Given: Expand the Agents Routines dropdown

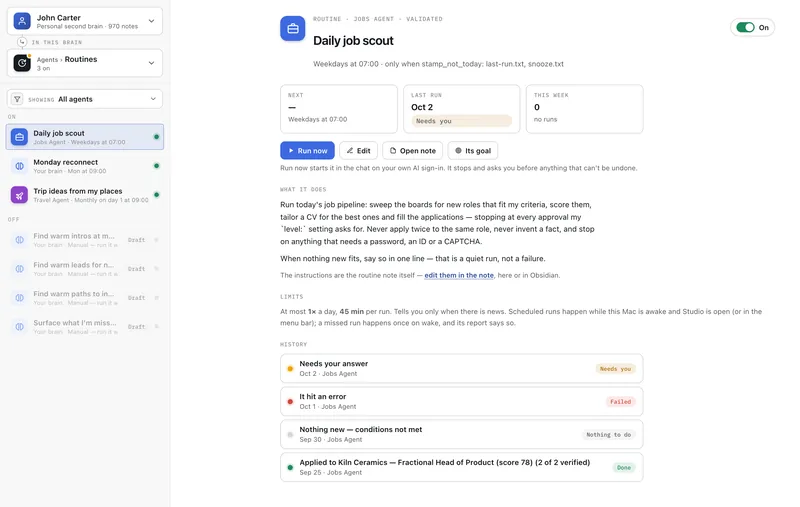Looking at the screenshot, I should point(85,63).
